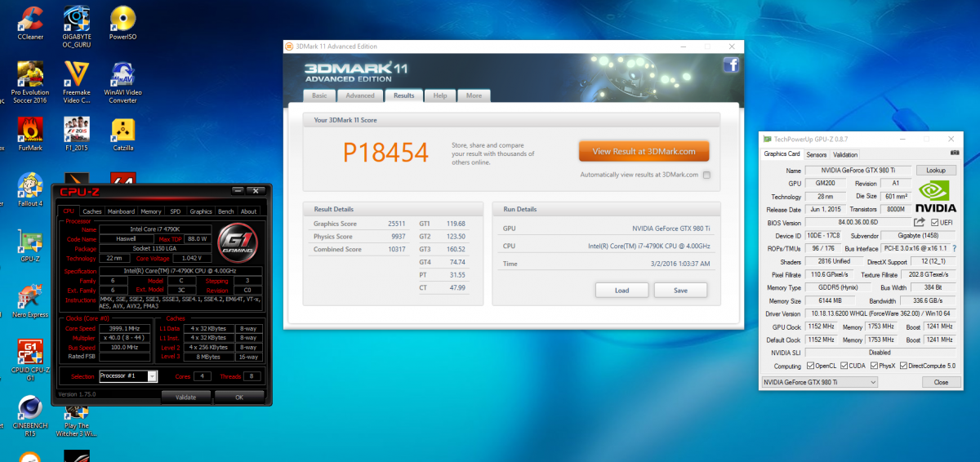Launch GPU-Z desktop shortcut
The width and height of the screenshot is (980, 462).
[30, 246]
